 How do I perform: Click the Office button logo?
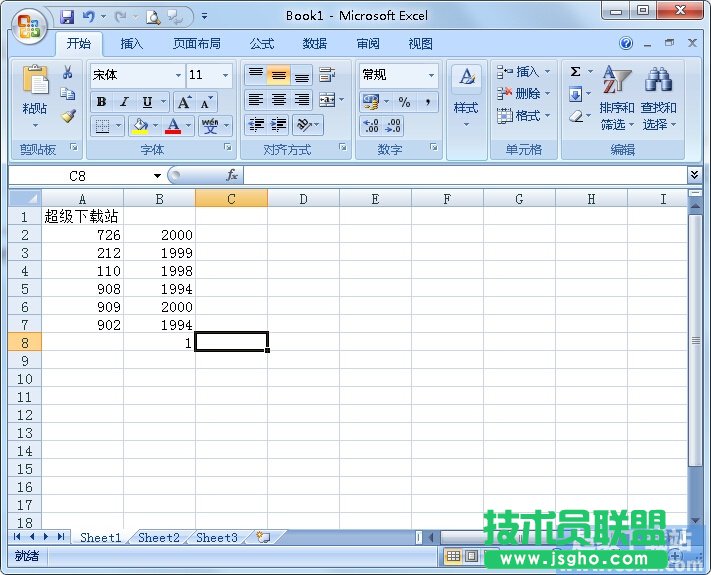pyautogui.click(x=29, y=25)
